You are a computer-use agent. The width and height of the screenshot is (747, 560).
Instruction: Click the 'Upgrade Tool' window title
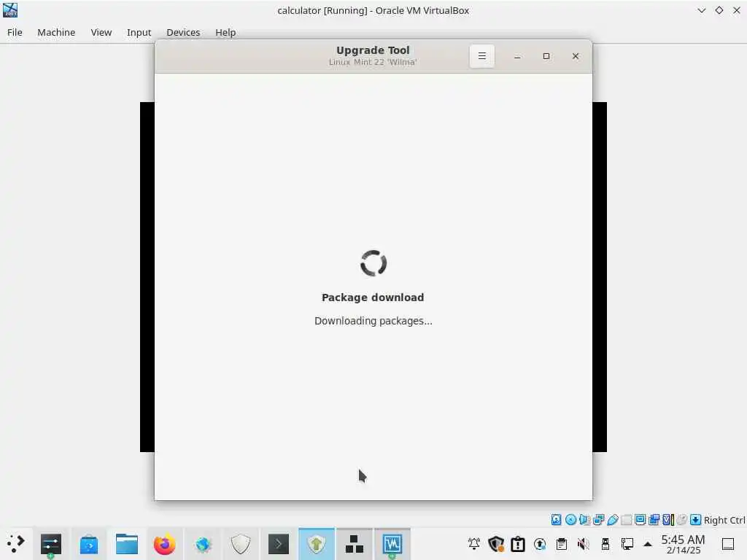(x=373, y=50)
